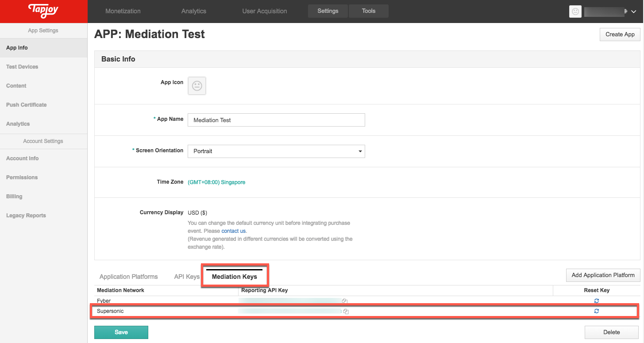The width and height of the screenshot is (644, 343).
Task: Switch to the API Keys tab
Action: (186, 277)
